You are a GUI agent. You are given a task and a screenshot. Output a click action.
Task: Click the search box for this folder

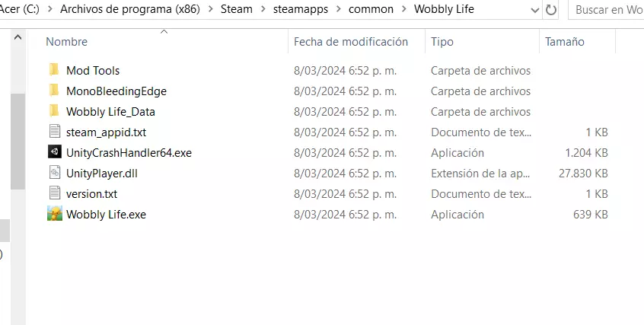click(607, 10)
